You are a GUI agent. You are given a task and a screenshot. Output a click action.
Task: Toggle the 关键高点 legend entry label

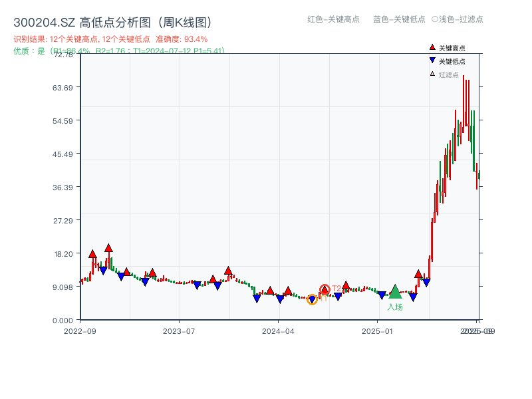point(452,48)
